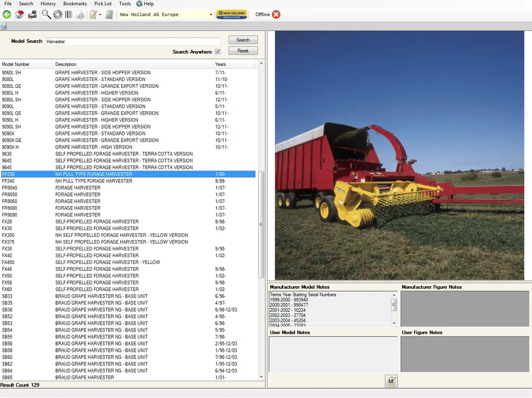
Task: Select model SB33 Braud grape harvester
Action: 128,296
